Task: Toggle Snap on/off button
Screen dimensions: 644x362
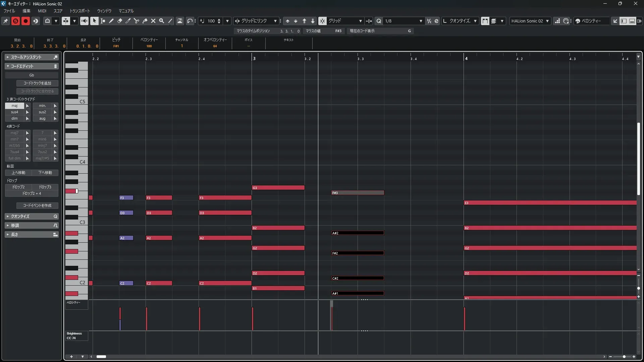Action: click(x=322, y=21)
